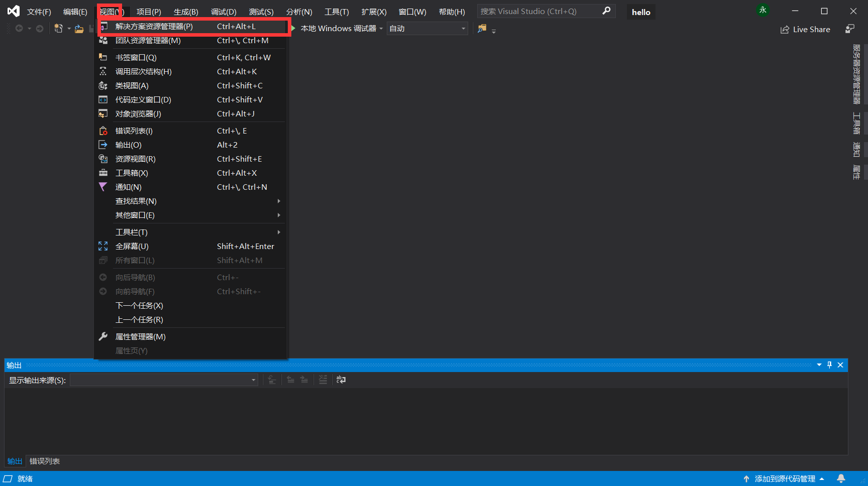868x486 pixels.
Task: Click the notifications bell in the status bar
Action: 841,478
